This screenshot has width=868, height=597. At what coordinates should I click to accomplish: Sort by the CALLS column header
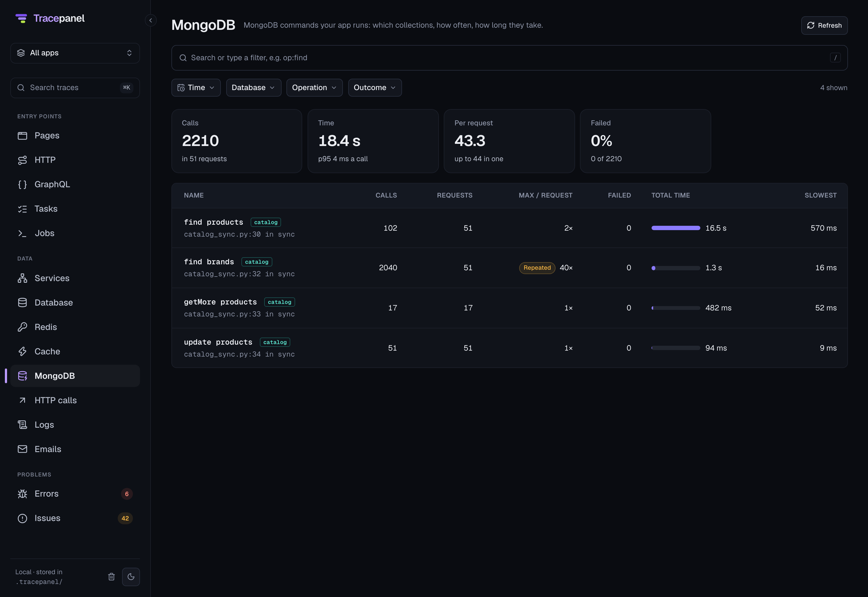386,195
